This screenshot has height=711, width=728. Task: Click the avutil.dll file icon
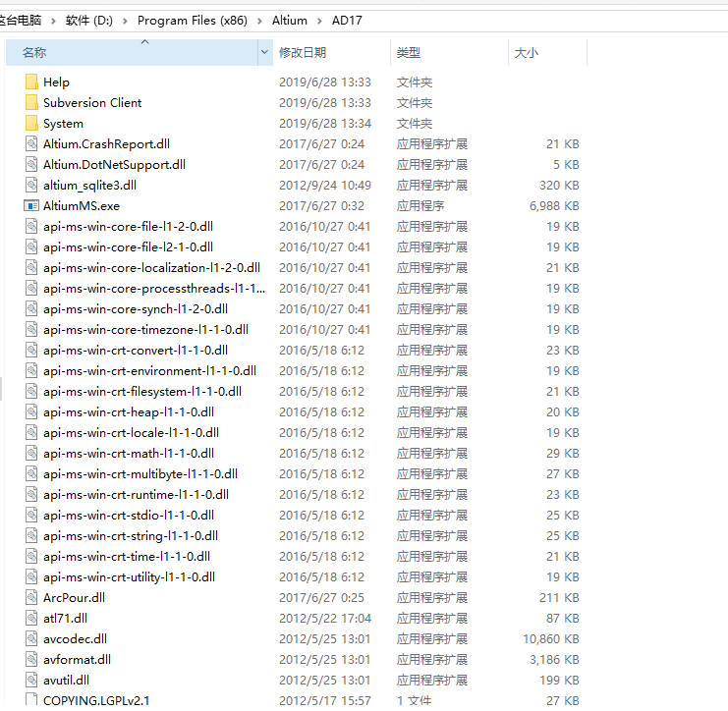click(31, 680)
